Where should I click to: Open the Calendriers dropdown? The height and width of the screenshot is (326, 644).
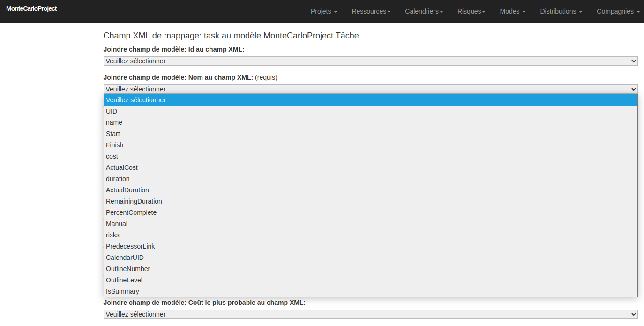pos(424,11)
